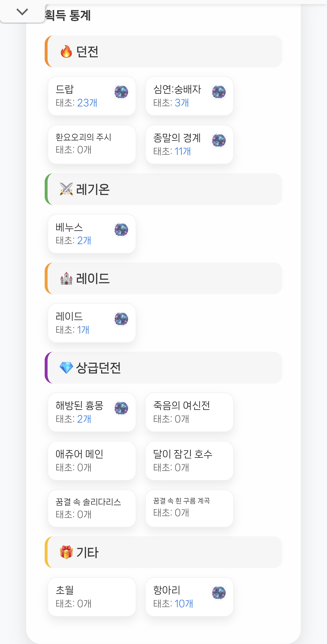The image size is (327, 644).
Task: Click the diamond icon beside 상급던전
Action: (x=66, y=368)
